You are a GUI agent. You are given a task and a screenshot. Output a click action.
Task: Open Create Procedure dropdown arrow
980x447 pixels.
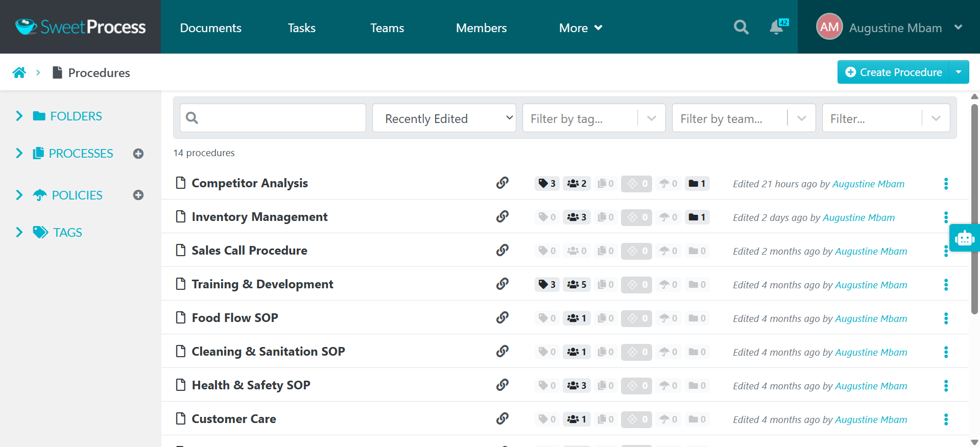(959, 72)
